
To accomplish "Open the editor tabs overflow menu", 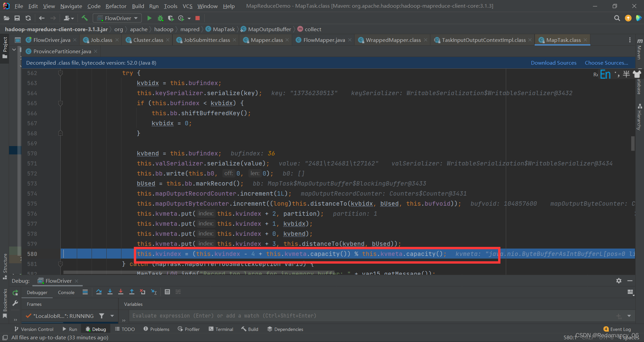I will 630,40.
